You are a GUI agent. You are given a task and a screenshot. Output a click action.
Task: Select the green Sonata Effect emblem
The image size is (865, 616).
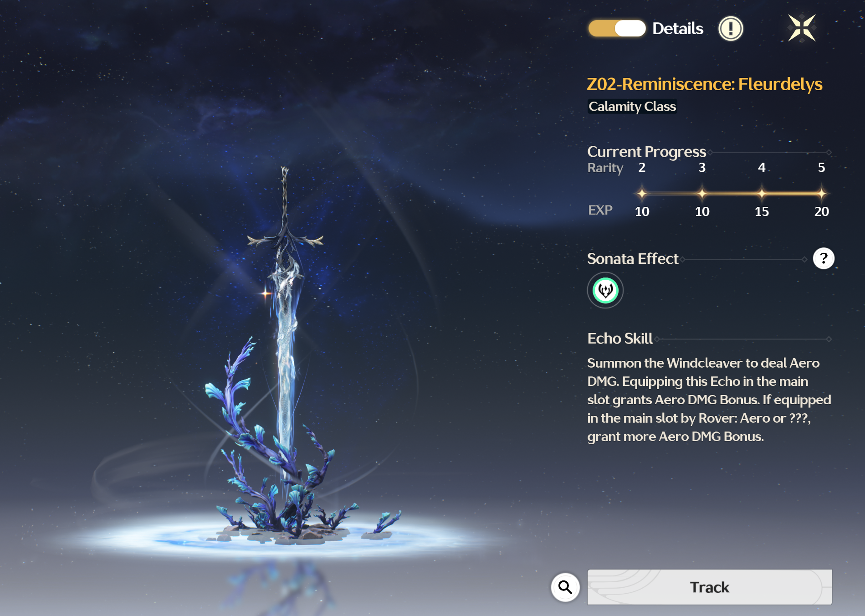pyautogui.click(x=605, y=290)
